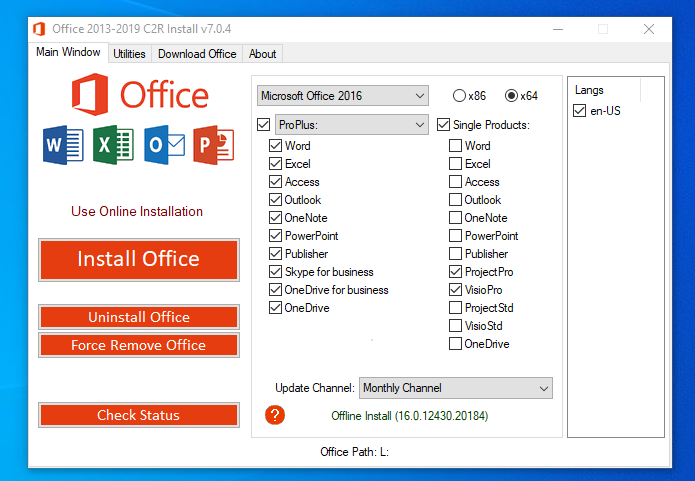Click the Office Path label
This screenshot has width=695, height=481.
click(354, 452)
